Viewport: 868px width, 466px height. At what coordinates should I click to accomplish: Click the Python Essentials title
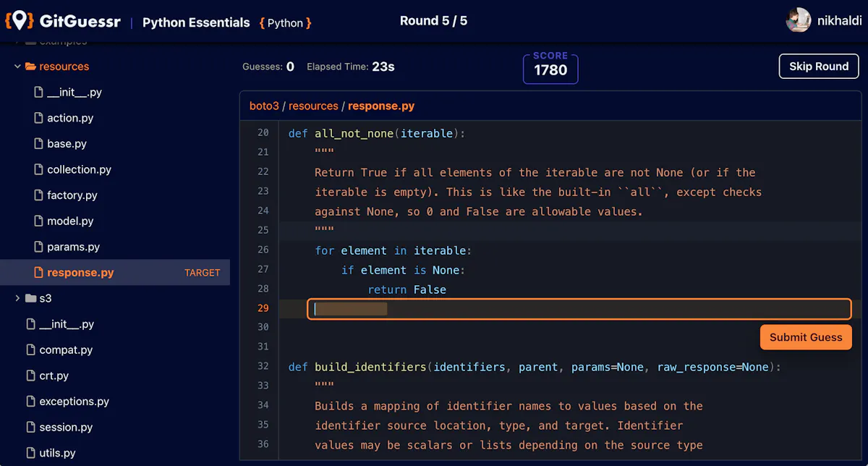[x=196, y=22]
